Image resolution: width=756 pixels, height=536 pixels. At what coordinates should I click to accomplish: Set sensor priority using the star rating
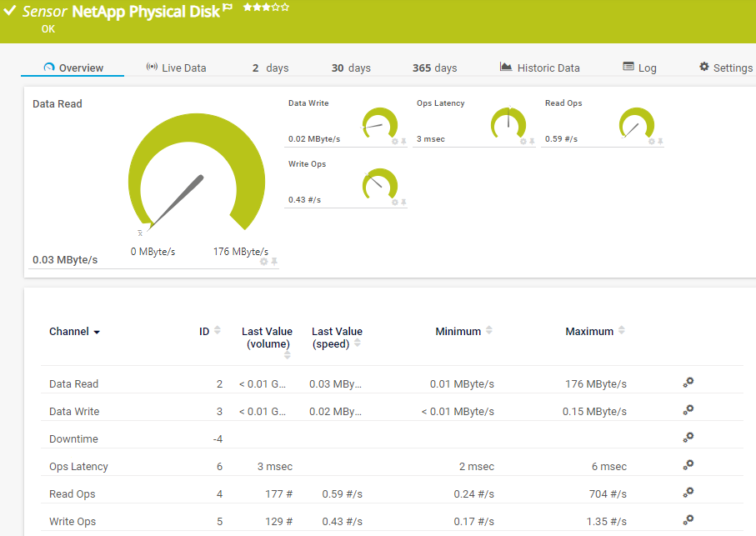pyautogui.click(x=266, y=8)
